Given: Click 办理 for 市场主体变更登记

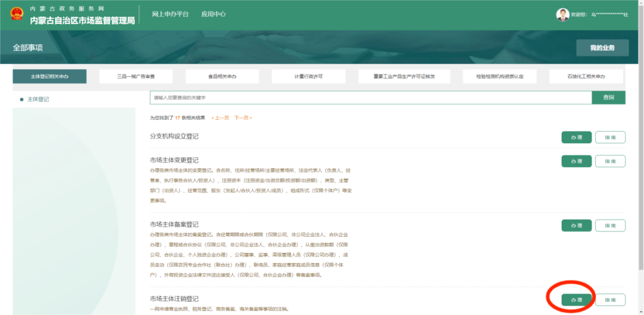Looking at the screenshot, I should coord(577,161).
